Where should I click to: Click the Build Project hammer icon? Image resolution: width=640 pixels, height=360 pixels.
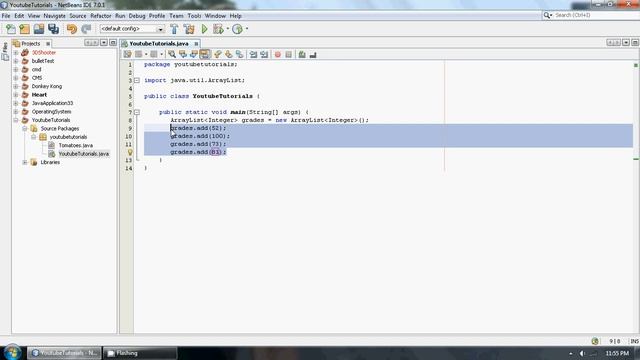(174, 29)
